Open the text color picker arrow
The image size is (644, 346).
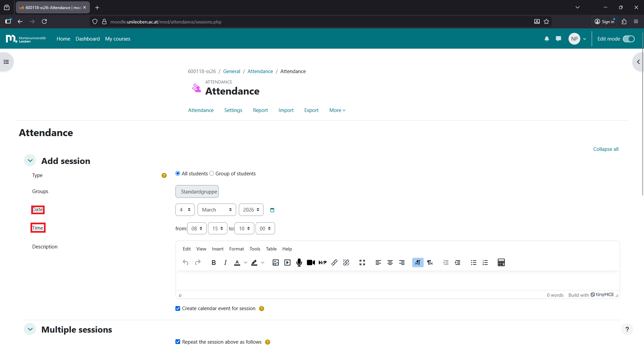tap(246, 263)
